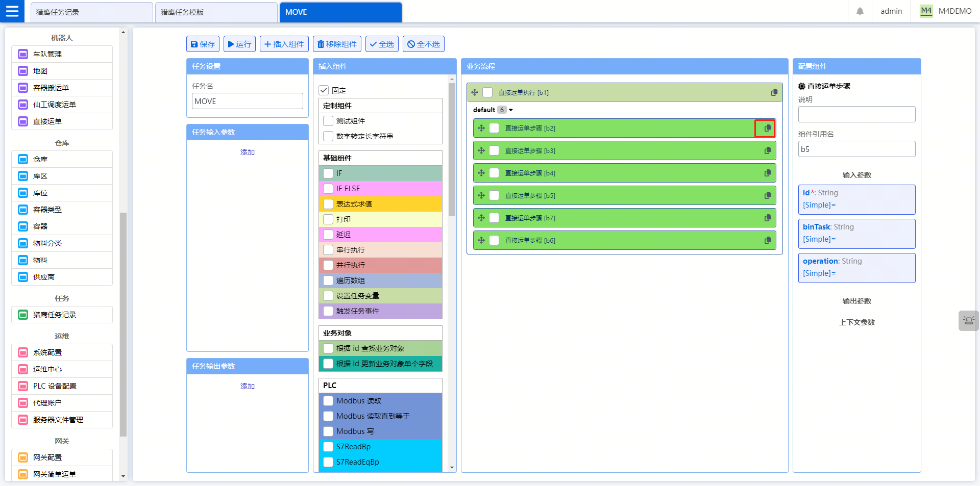Image resolution: width=980 pixels, height=486 pixels.
Task: Check the 遍历数组 checkbox
Action: [328, 280]
